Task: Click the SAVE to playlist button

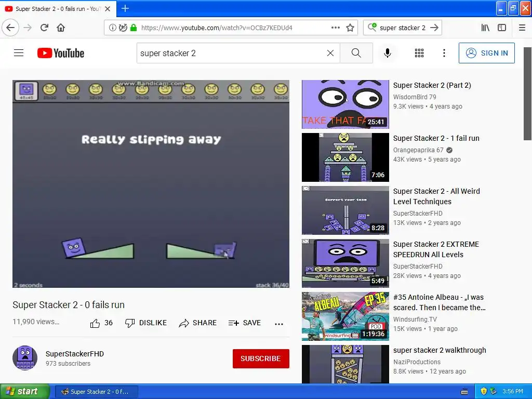Action: (x=245, y=323)
